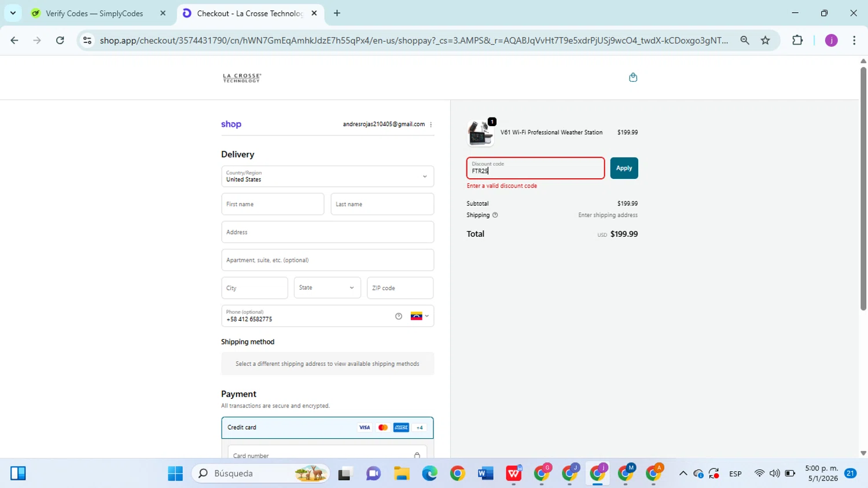
Task: Bookmark this page with the star icon
Action: pos(766,40)
